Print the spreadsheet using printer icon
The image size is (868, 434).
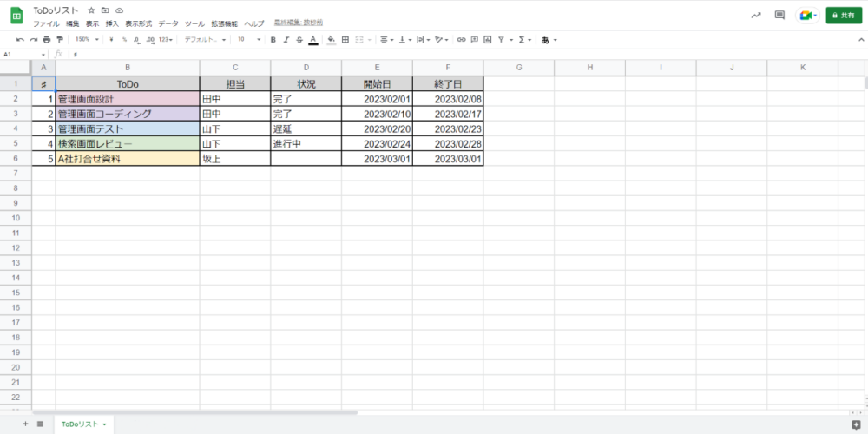[x=46, y=39]
